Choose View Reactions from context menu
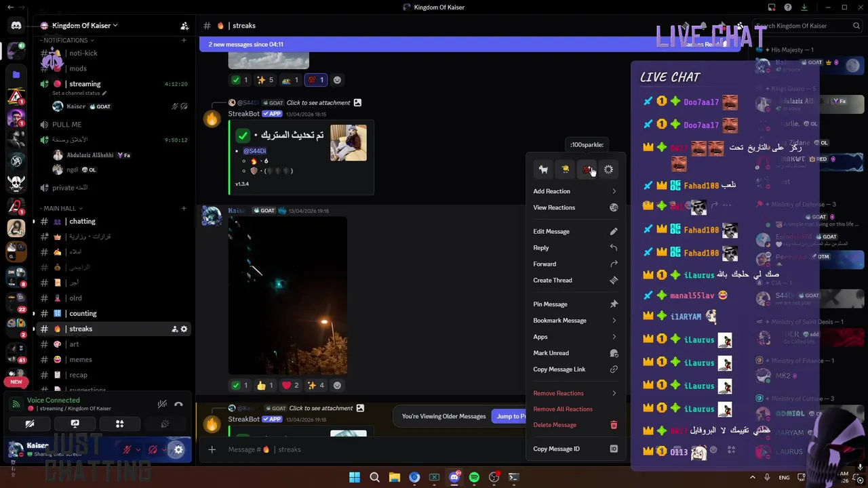Screen dimensions: 868x488 click(x=575, y=207)
